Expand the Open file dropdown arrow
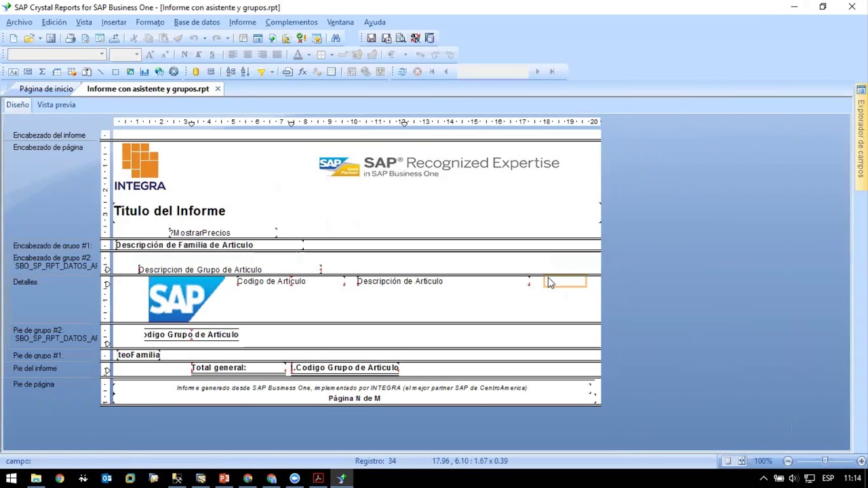The height and width of the screenshot is (488, 868). click(x=40, y=38)
